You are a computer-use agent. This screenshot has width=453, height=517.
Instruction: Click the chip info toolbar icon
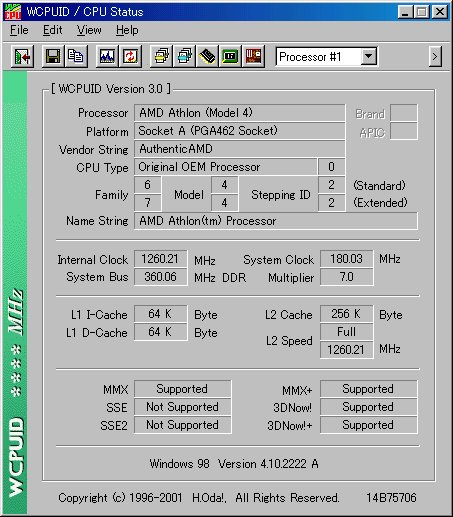coord(207,57)
